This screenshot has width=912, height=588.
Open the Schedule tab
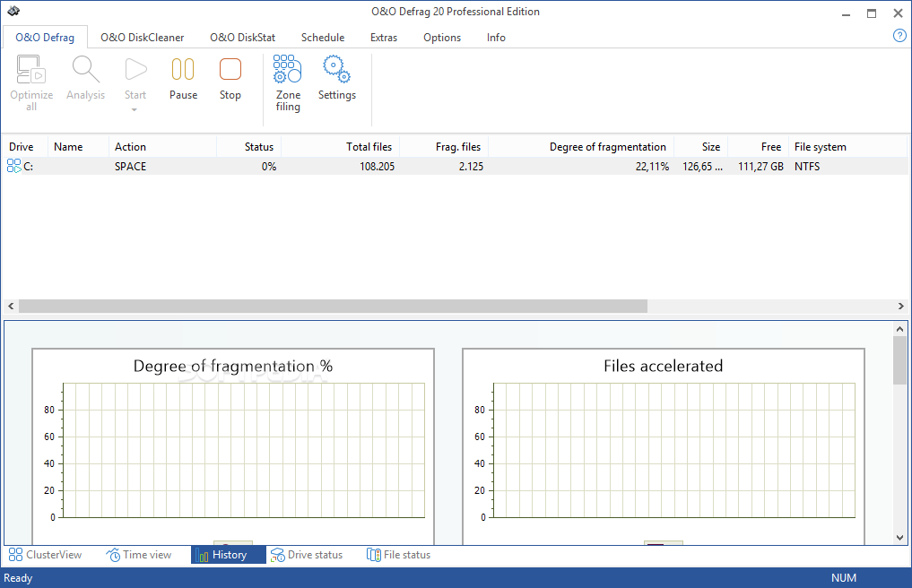click(x=323, y=38)
